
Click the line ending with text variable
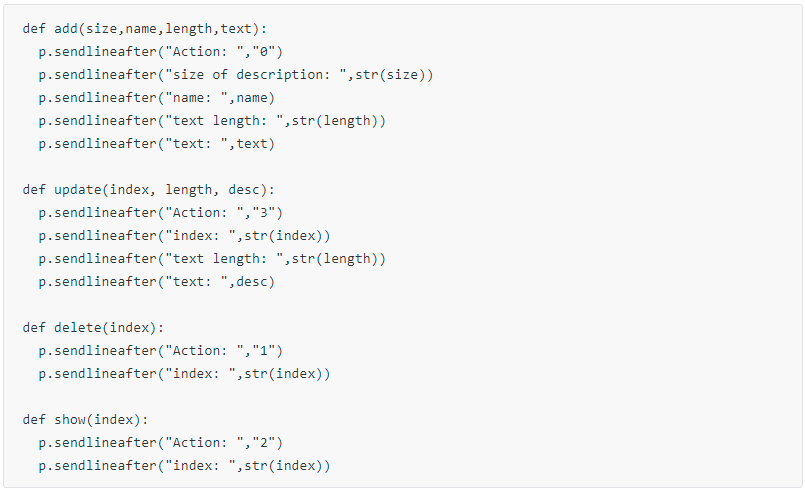coord(156,144)
